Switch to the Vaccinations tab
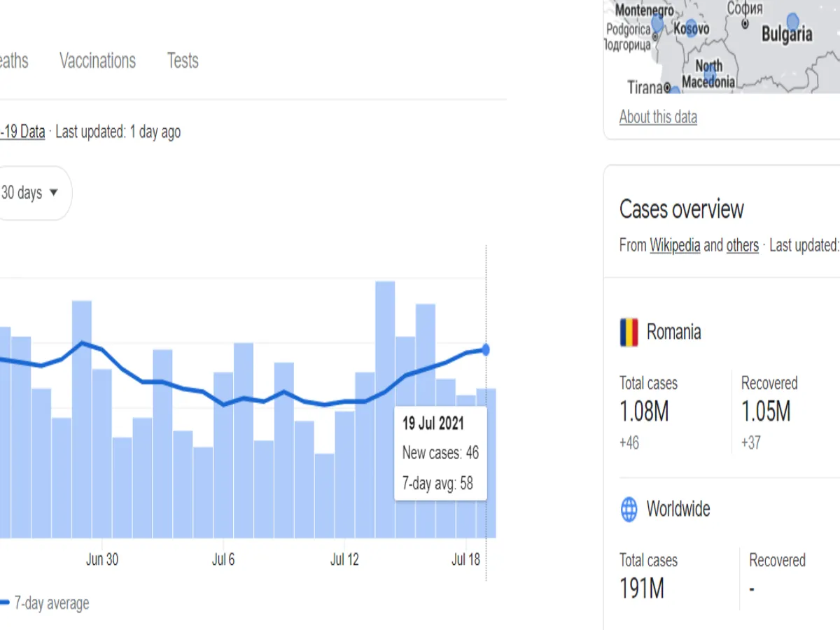840x630 pixels. pos(97,61)
